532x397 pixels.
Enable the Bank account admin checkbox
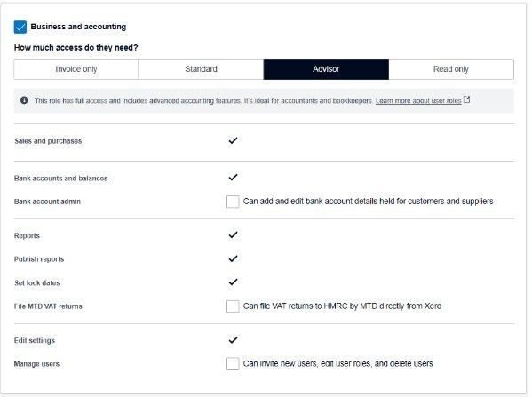[233, 202]
